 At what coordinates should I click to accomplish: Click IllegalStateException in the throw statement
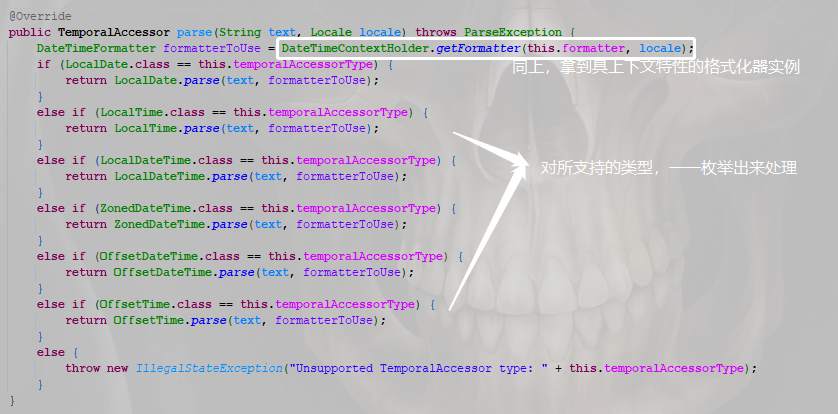point(208,369)
